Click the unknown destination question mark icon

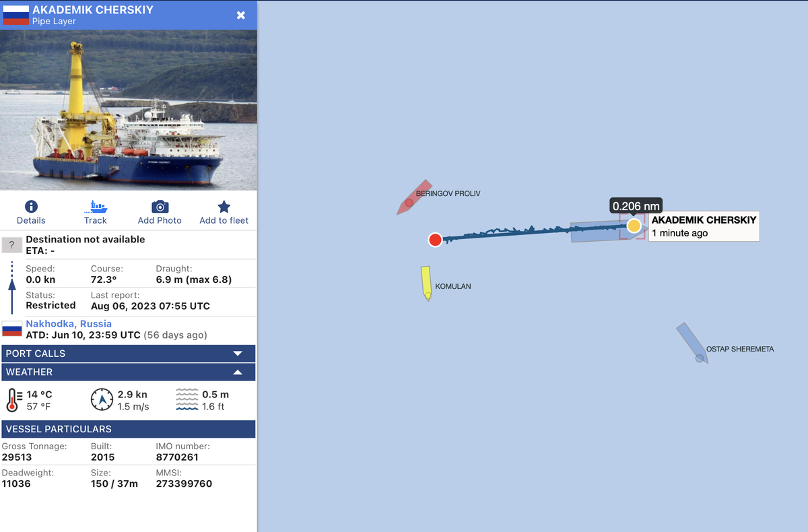pyautogui.click(x=11, y=245)
